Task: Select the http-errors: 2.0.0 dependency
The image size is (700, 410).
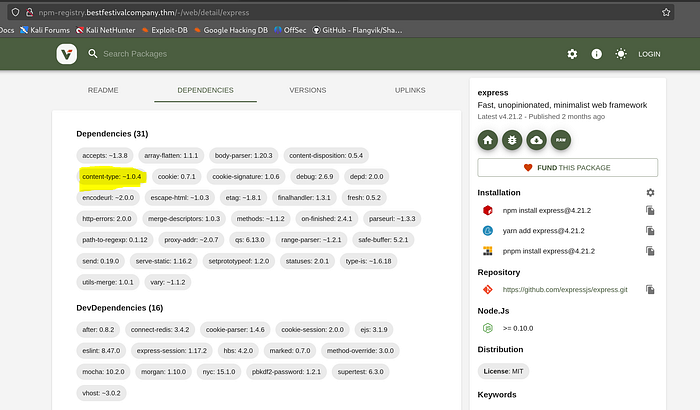Action: pyautogui.click(x=107, y=218)
